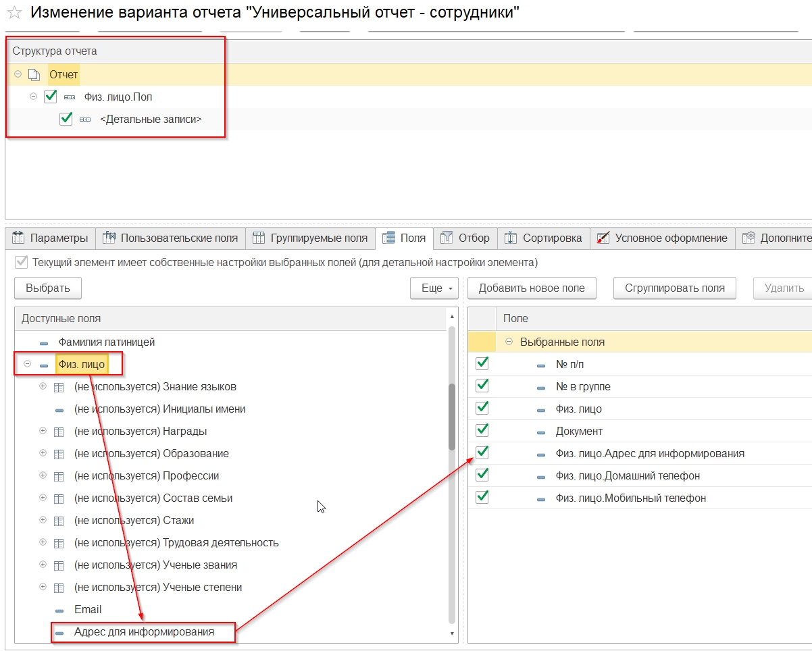Screen dimensions: 812x651
Task: Switch to the Сортировка tab
Action: (544, 238)
